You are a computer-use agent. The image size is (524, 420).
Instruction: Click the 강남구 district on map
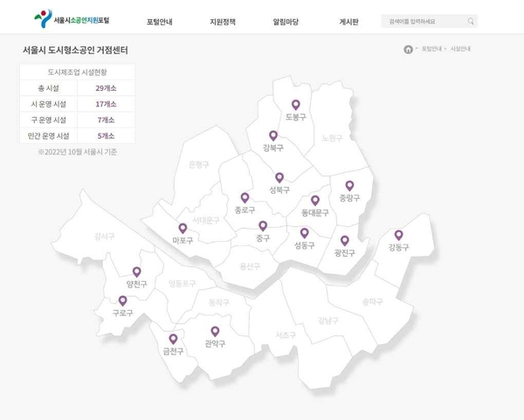point(328,320)
